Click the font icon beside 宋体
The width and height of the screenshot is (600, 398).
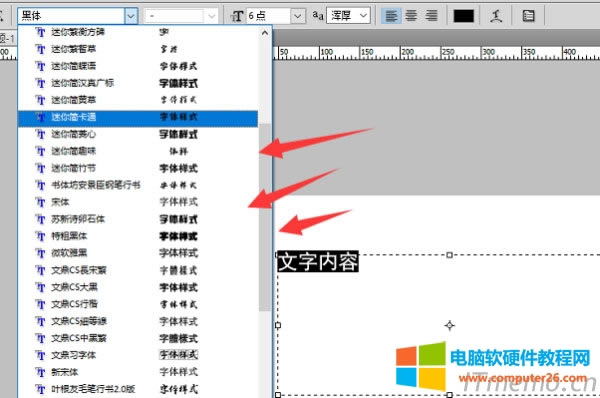point(40,202)
